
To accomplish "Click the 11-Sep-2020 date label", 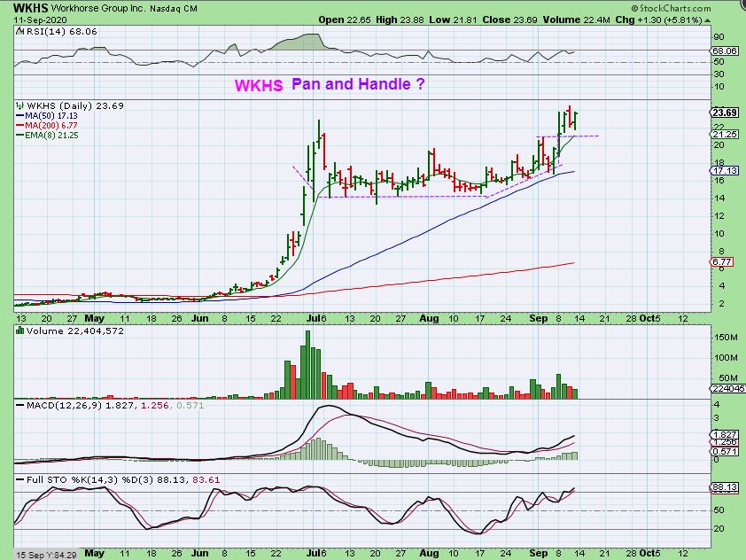I will tap(40, 20).
